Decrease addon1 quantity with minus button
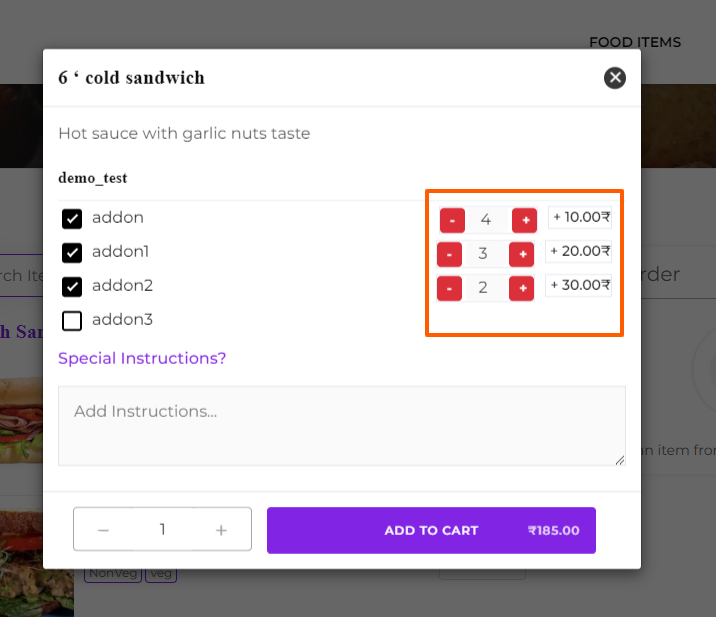 [449, 254]
